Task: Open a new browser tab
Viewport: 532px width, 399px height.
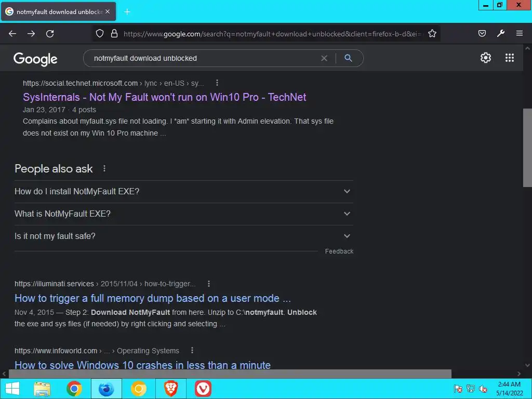Action: coord(127,12)
